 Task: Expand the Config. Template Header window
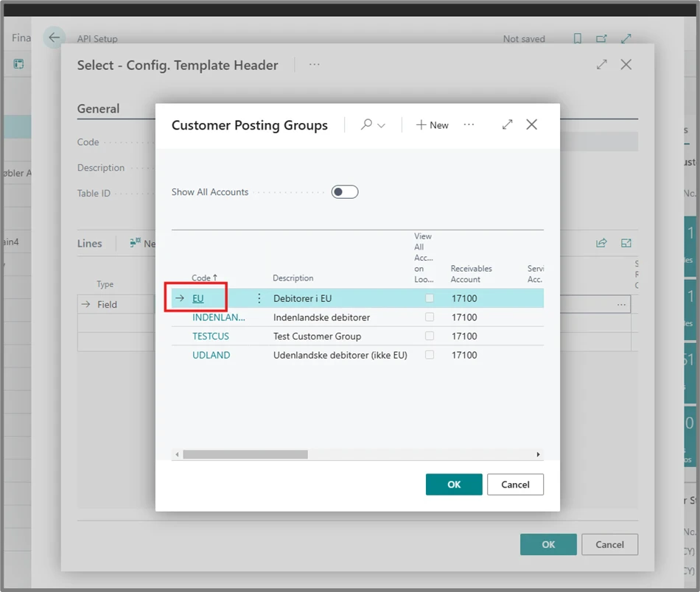pyautogui.click(x=602, y=64)
